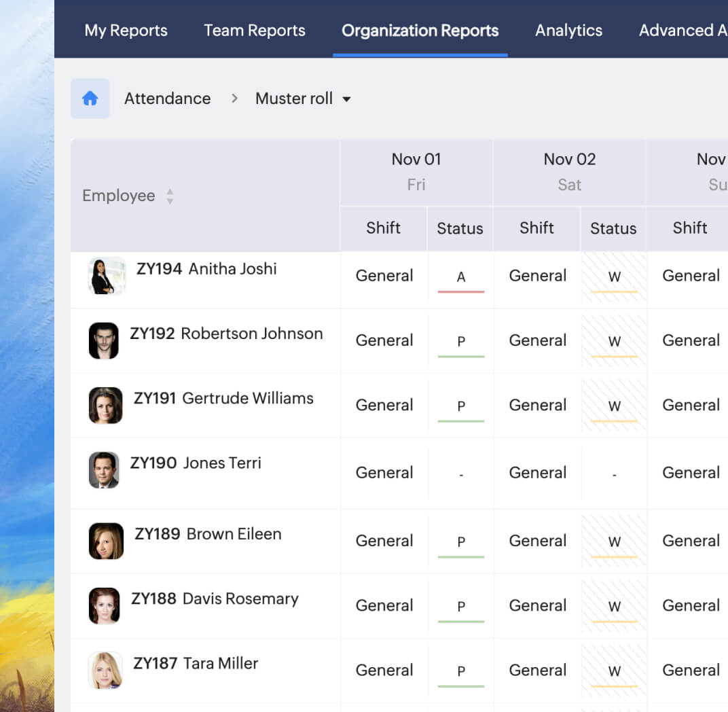Go to the Analytics tab
The height and width of the screenshot is (712, 728).
click(568, 31)
